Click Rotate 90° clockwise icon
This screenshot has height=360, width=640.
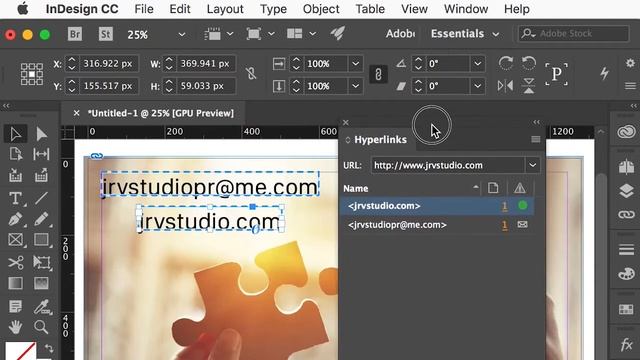point(506,63)
